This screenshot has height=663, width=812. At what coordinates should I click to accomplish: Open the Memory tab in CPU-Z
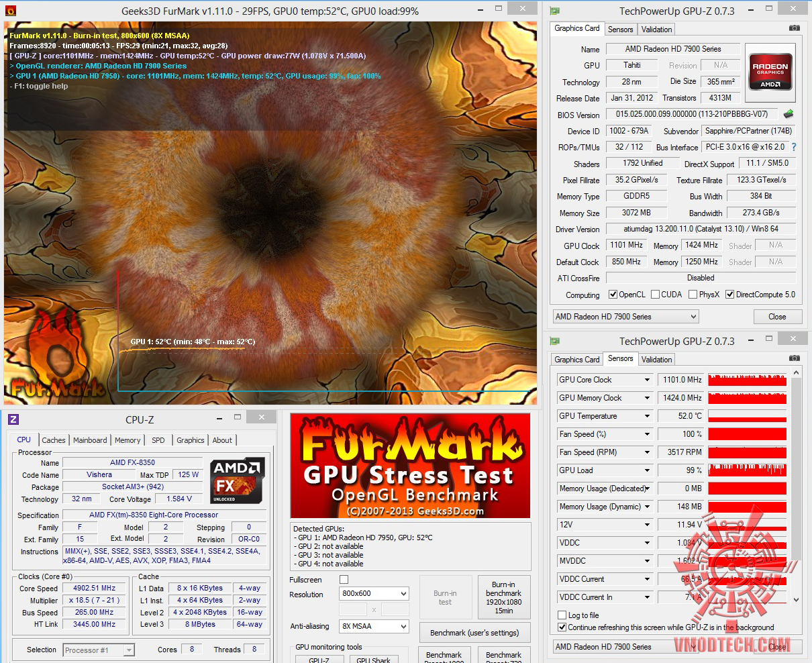(128, 440)
